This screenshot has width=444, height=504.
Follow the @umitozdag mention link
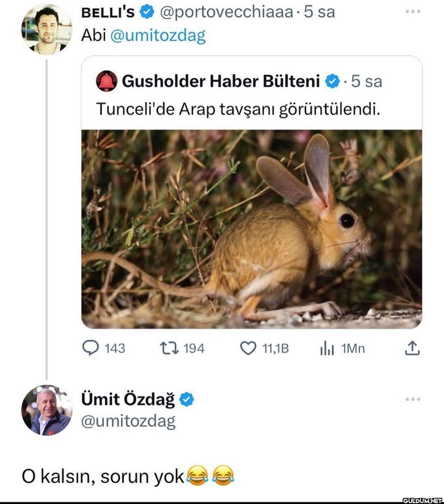[158, 35]
